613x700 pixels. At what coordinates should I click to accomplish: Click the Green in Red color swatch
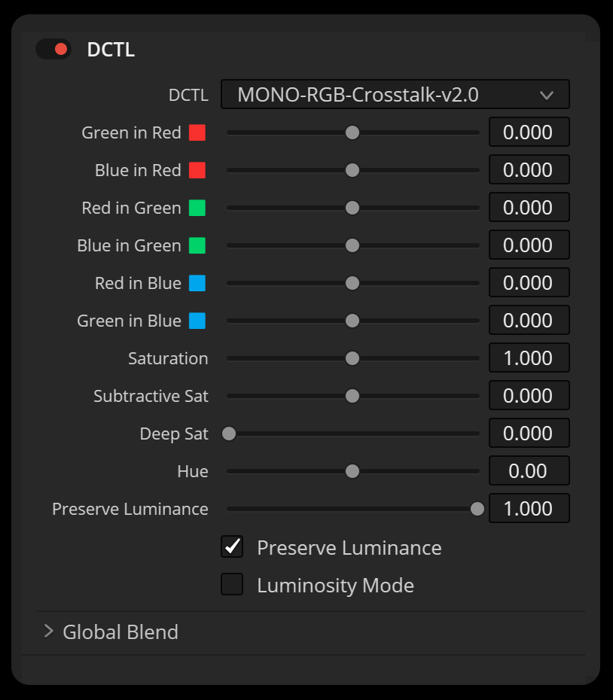coord(197,133)
